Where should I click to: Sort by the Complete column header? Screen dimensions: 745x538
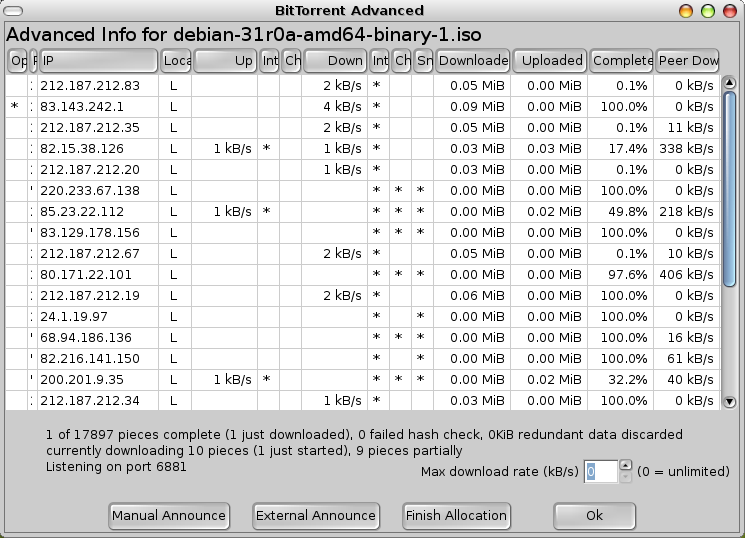pyautogui.click(x=621, y=61)
